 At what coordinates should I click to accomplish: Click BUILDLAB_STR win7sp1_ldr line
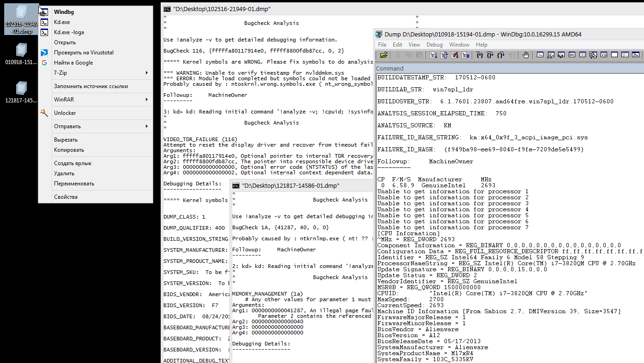425,89
